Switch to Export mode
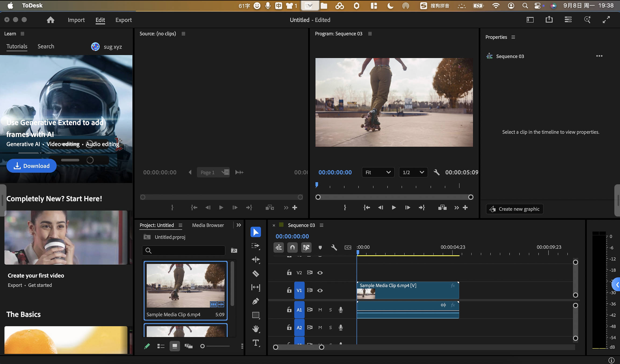The height and width of the screenshot is (364, 620). (x=124, y=20)
